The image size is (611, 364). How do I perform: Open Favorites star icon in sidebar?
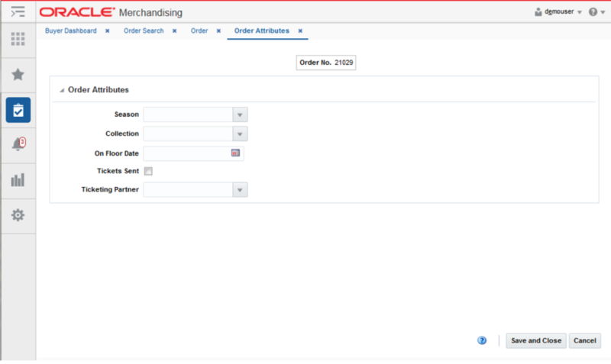pyautogui.click(x=18, y=74)
